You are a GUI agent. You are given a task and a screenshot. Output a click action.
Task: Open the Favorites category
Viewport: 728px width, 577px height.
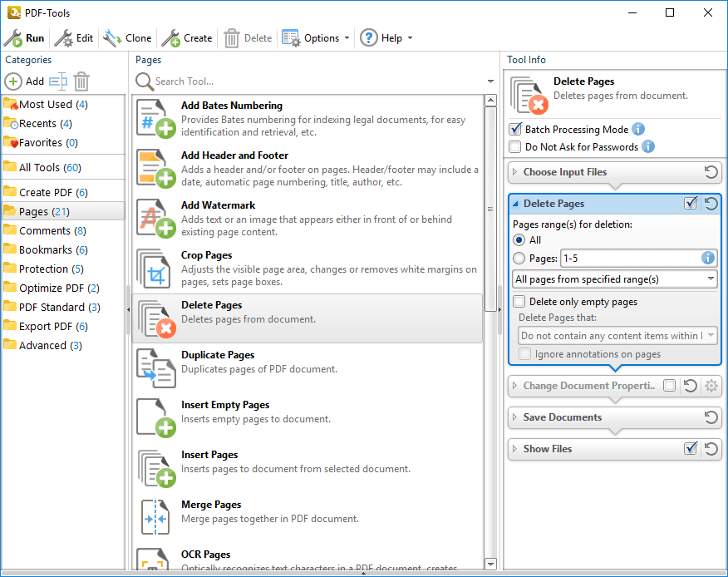tap(63, 143)
